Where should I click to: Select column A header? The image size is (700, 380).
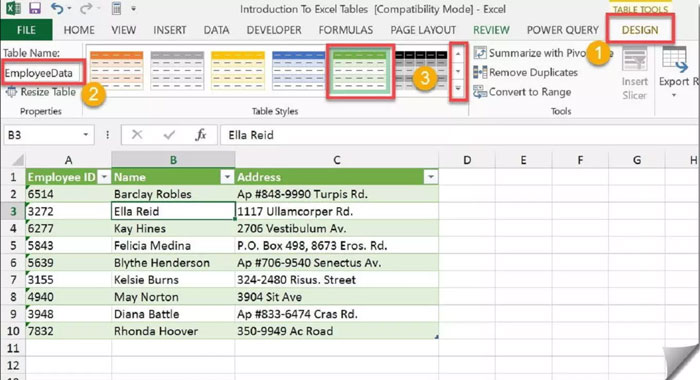[68, 160]
